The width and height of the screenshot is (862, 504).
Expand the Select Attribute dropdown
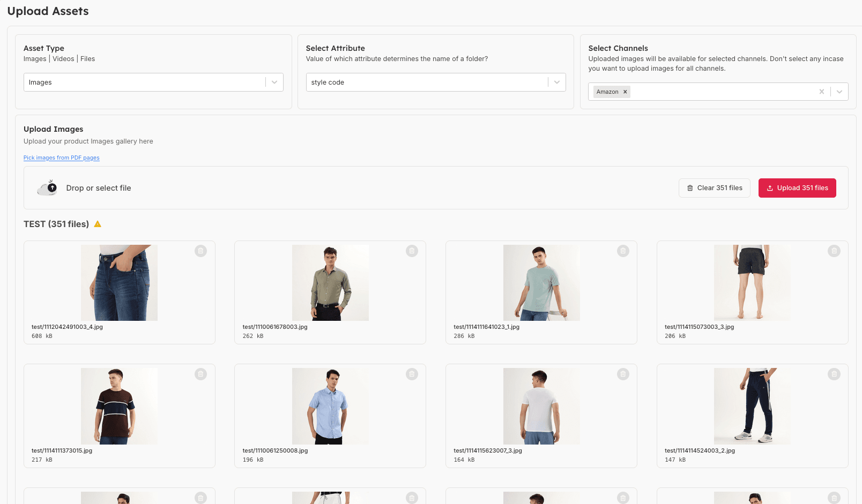(556, 82)
